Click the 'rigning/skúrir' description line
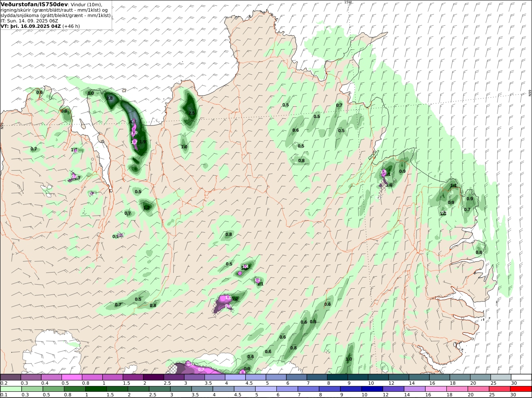This screenshot has width=532, height=398. point(54,10)
